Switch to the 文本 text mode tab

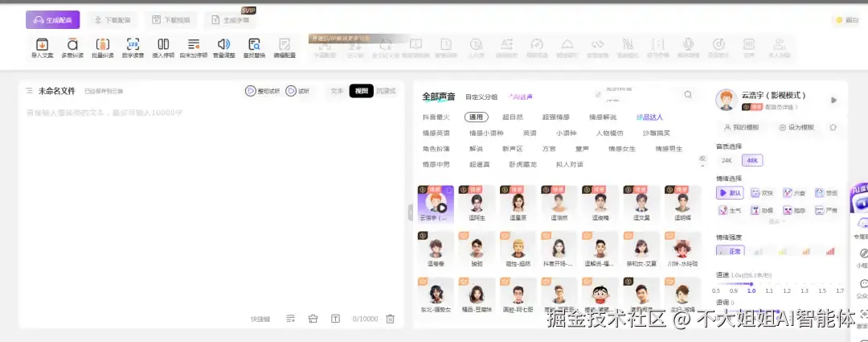coord(337,91)
